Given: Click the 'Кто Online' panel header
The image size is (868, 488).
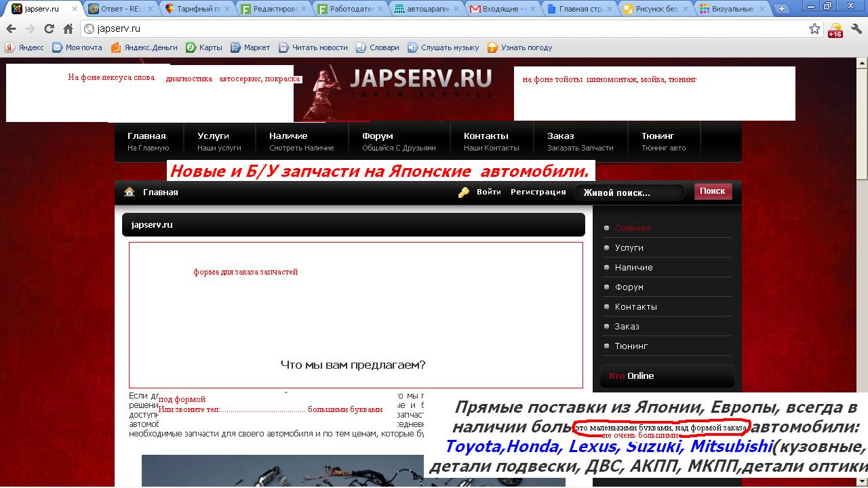Looking at the screenshot, I should (667, 375).
